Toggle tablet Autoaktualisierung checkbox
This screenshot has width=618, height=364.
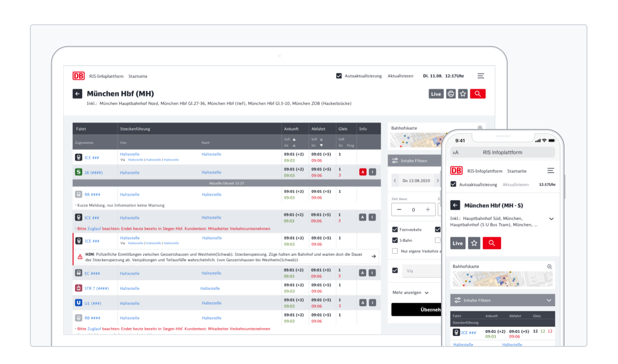[339, 76]
